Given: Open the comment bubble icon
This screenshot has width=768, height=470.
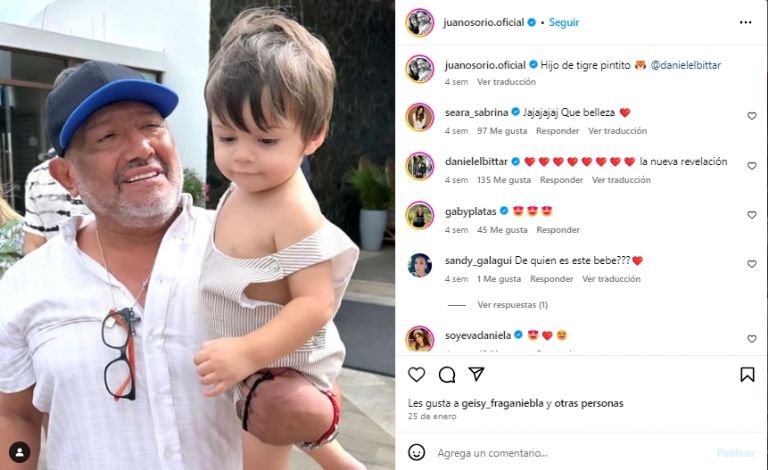Looking at the screenshot, I should coord(447,375).
